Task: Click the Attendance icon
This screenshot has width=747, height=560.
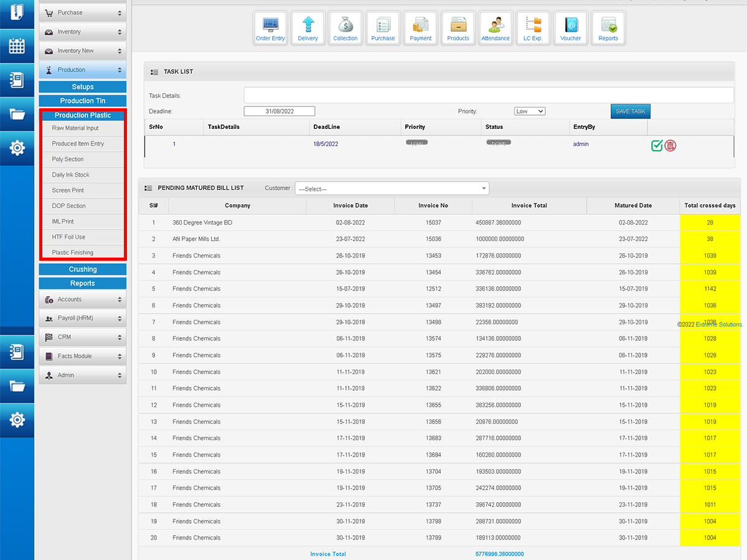Action: click(x=496, y=29)
